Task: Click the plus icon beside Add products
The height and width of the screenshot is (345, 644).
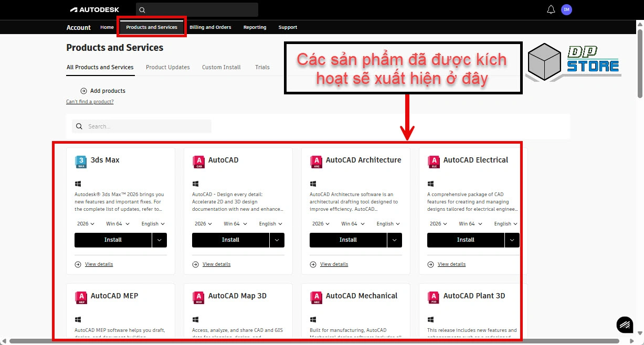Action: pos(83,91)
